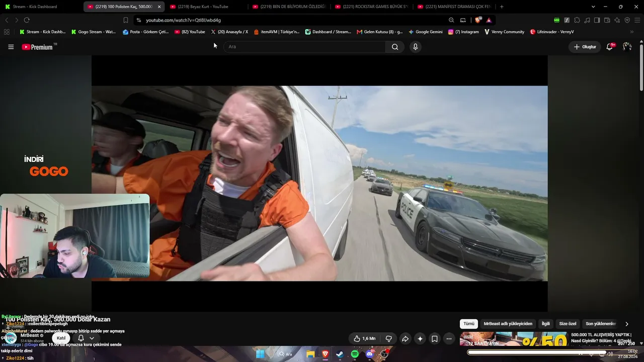
Task: Open Brave Rewards triangle icon
Action: (x=489, y=20)
